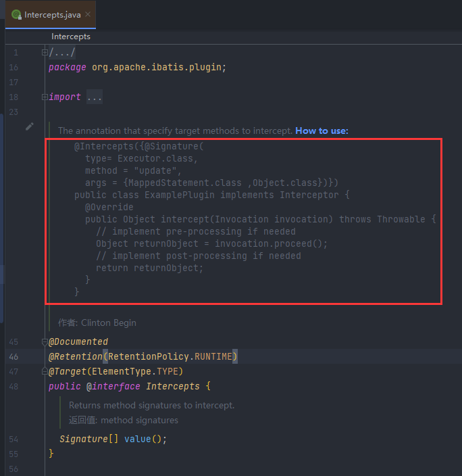The height and width of the screenshot is (476, 462).
Task: Expand the collapsed import block
Action: (x=45, y=97)
